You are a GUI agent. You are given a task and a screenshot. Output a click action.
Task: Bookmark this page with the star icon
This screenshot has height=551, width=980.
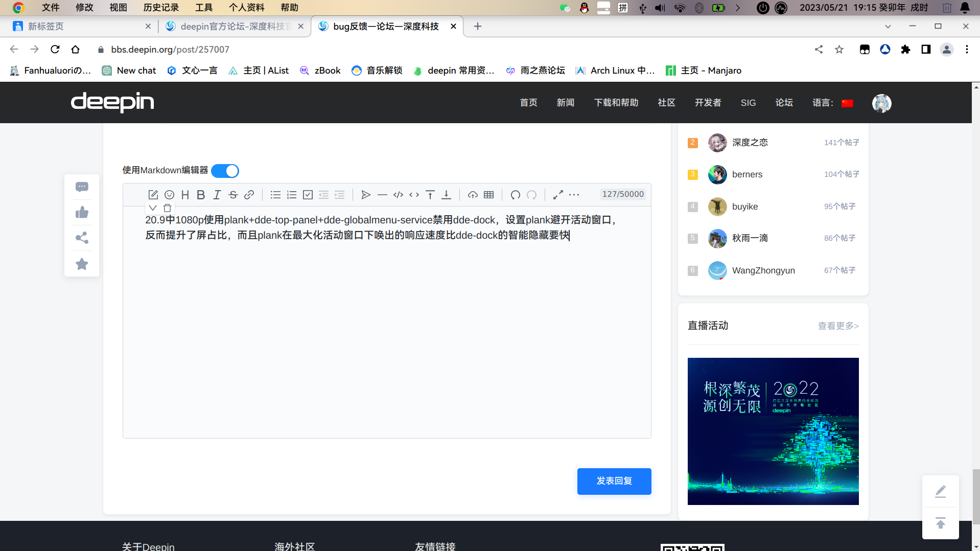839,50
